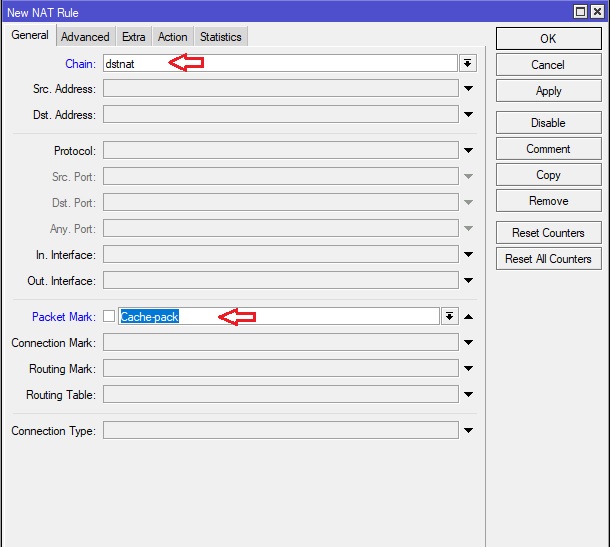This screenshot has width=610, height=547.
Task: Open the Chain dropdown list
Action: coord(468,63)
